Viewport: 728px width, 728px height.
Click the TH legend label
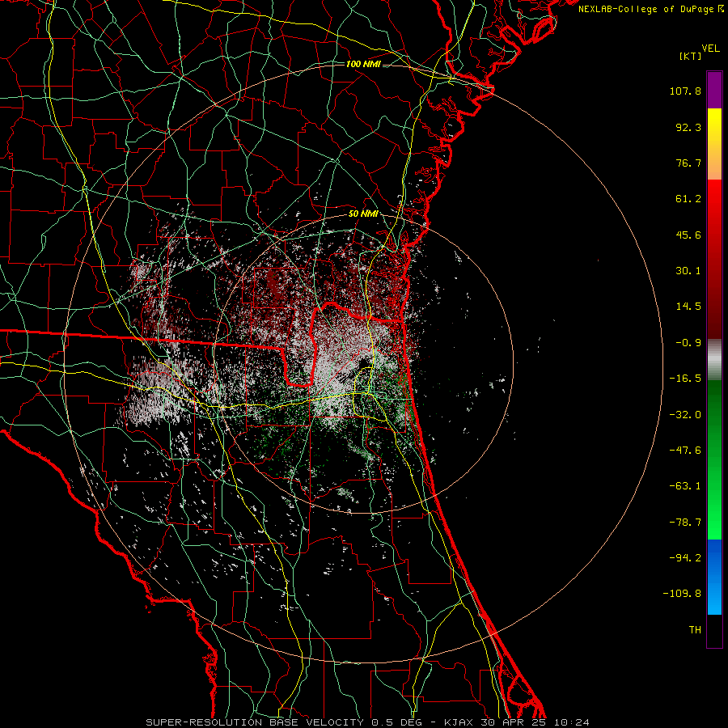coord(695,630)
